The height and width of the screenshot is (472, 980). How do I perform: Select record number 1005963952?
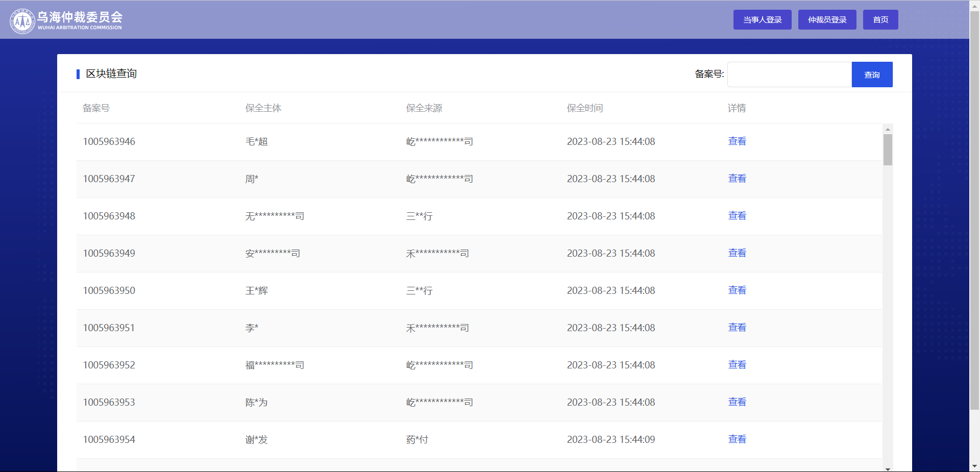coord(109,365)
